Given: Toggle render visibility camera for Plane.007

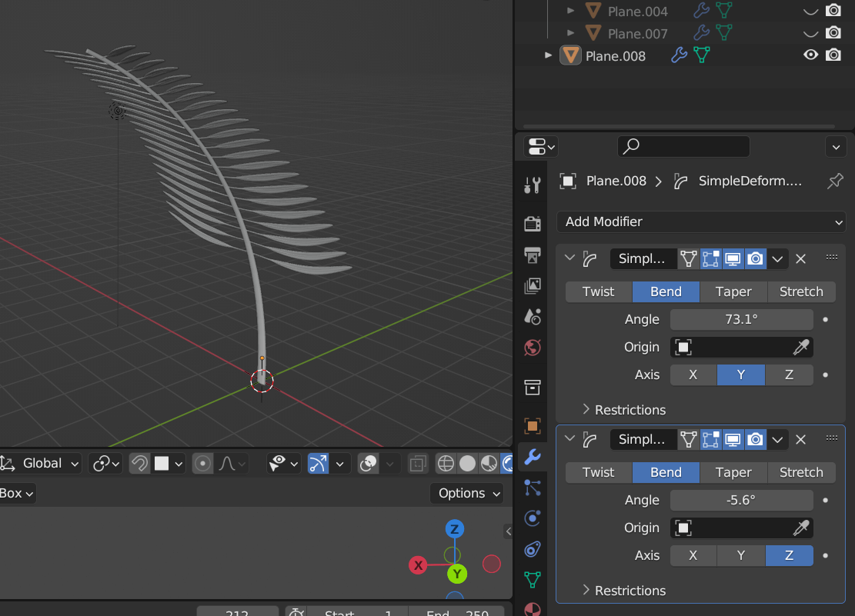Looking at the screenshot, I should pyautogui.click(x=833, y=33).
